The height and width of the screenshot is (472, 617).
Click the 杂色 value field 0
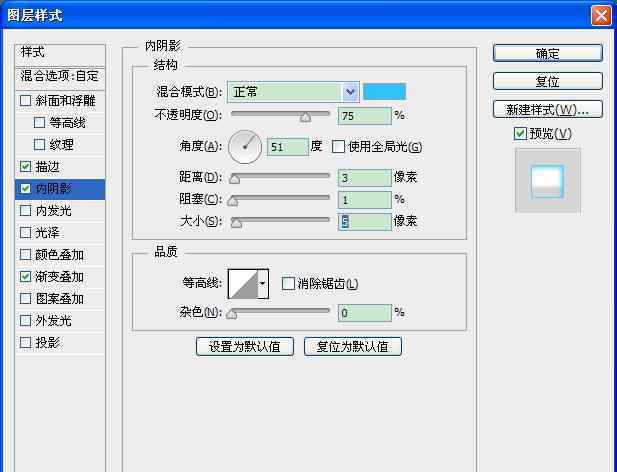(x=365, y=313)
